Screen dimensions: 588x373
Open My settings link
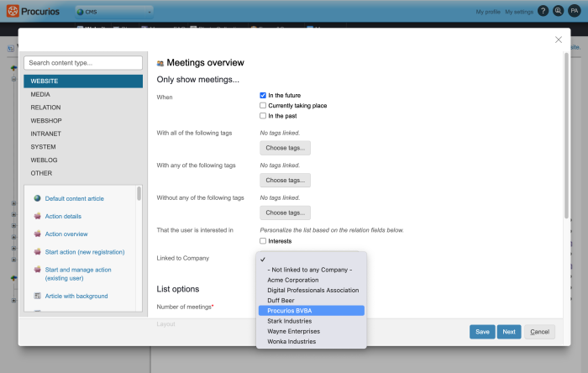pyautogui.click(x=519, y=12)
